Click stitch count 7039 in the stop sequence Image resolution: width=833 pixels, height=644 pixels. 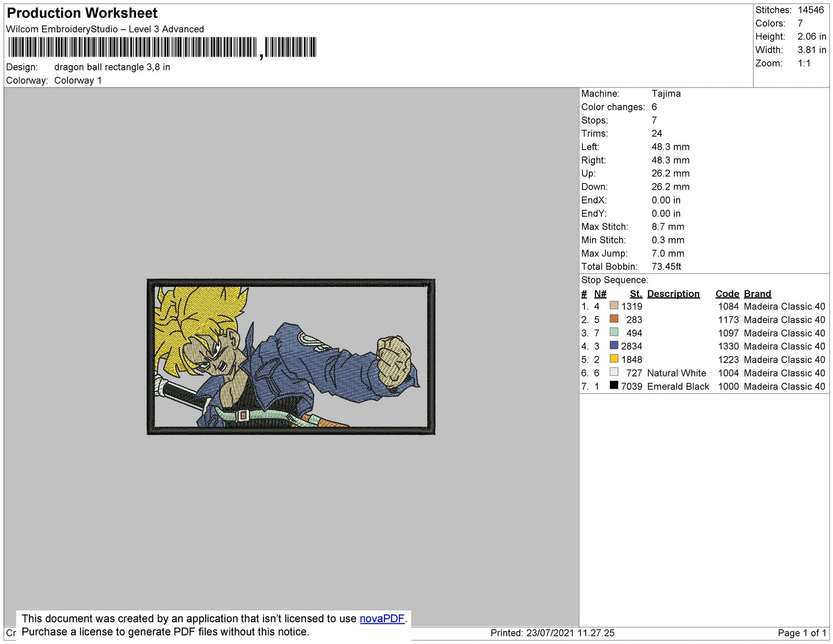pos(631,386)
